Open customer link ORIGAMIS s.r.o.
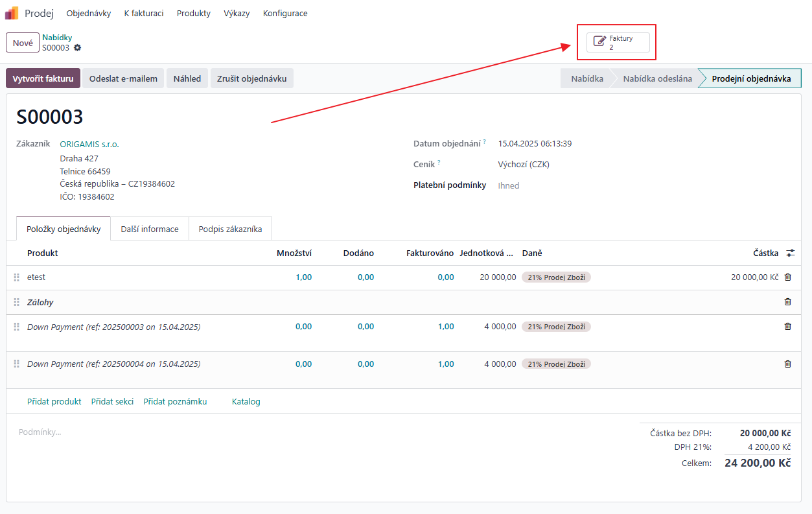The image size is (812, 514). click(89, 145)
